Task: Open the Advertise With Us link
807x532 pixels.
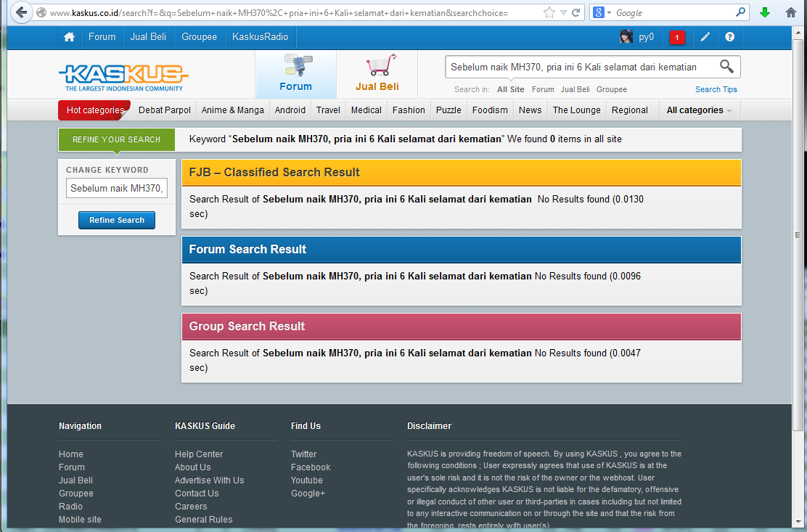Action: (x=210, y=480)
